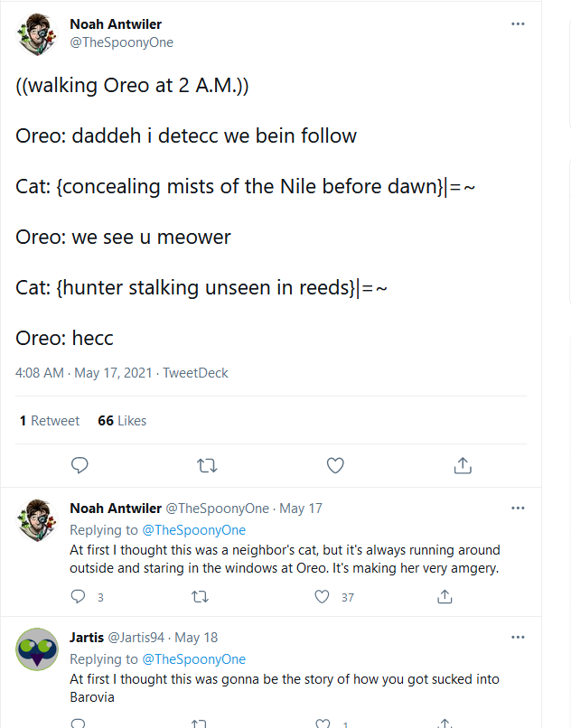Open replies to Noah's neighbor's cat reply
The width and height of the screenshot is (571, 728).
pos(79,597)
